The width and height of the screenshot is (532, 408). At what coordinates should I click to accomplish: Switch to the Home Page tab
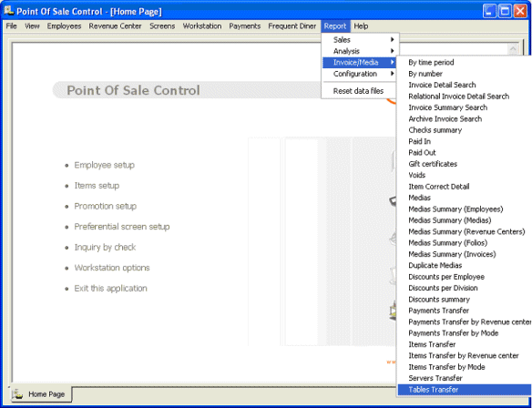point(41,393)
